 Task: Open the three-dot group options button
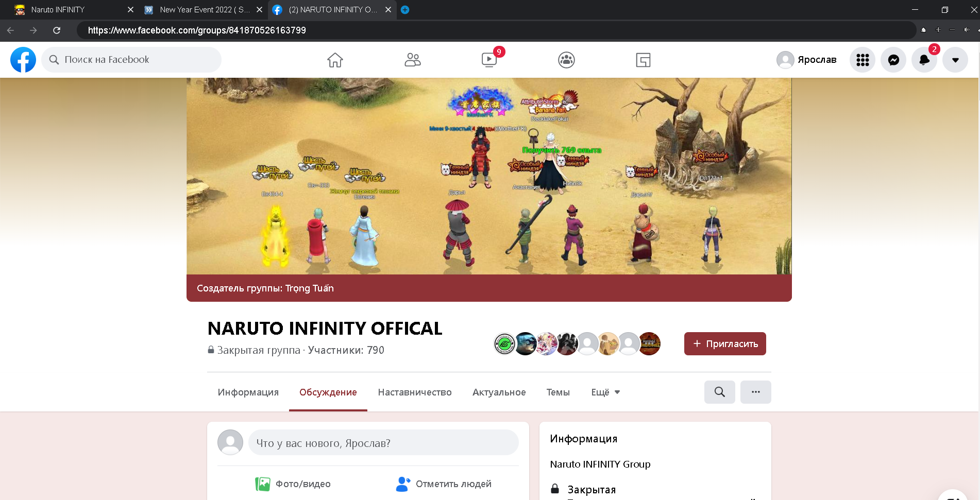pos(756,392)
